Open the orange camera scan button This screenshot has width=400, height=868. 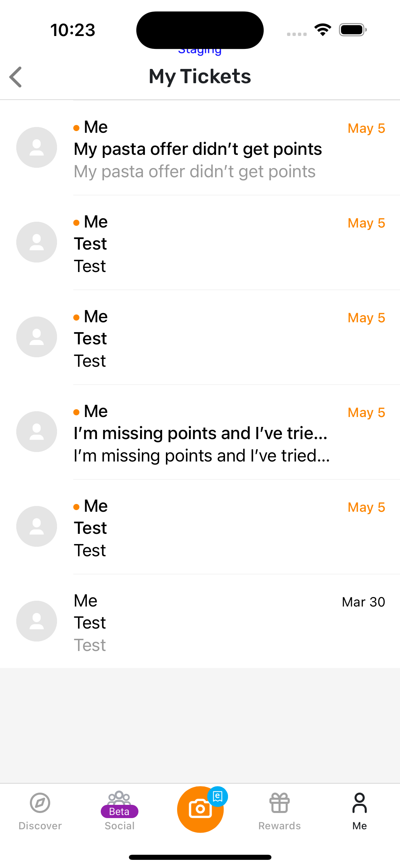coord(200,810)
